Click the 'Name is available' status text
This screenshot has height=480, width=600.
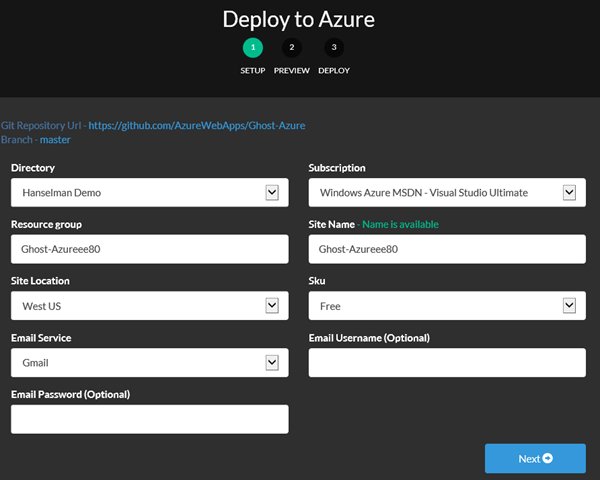click(400, 224)
